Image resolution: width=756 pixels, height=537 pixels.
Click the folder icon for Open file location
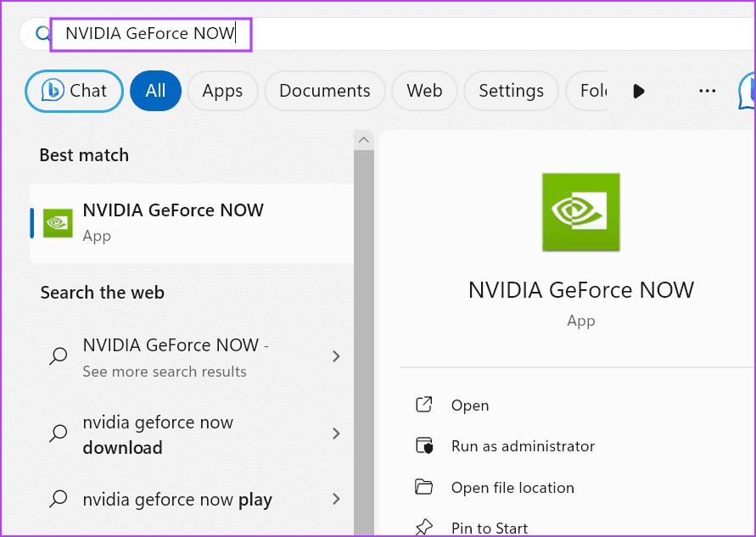coord(424,487)
